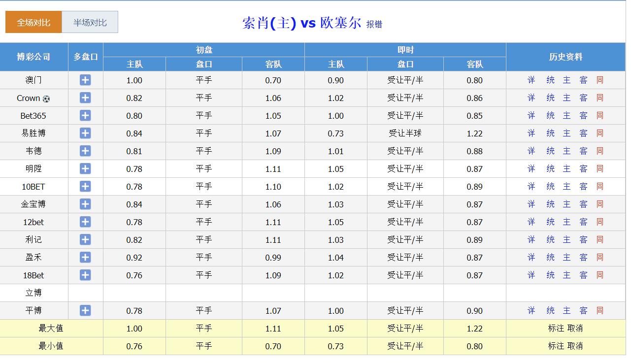Click 1.01 live home odds for 韦德
This screenshot has width=632, height=364.
[x=336, y=151]
